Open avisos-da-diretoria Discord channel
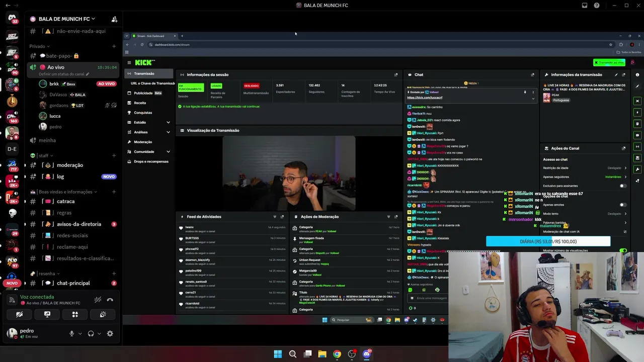 tap(73, 224)
